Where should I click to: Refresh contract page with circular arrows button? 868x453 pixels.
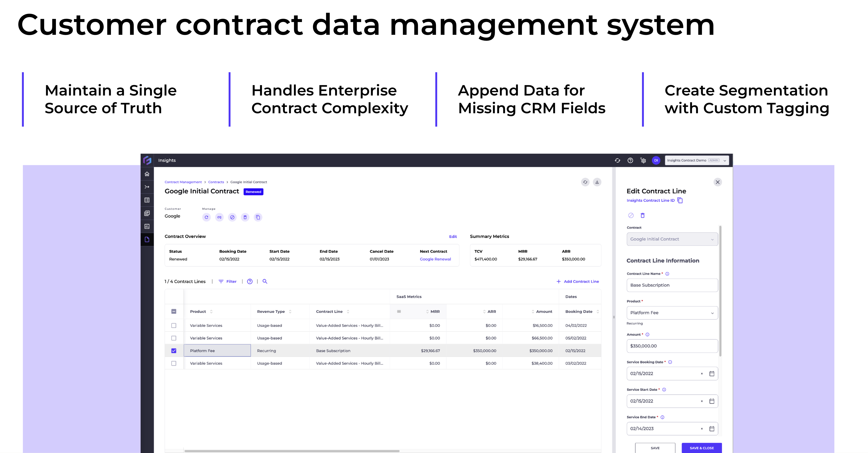pyautogui.click(x=585, y=182)
